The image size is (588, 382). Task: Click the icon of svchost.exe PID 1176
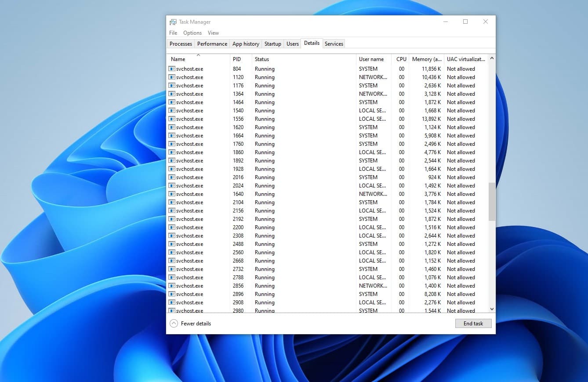click(x=172, y=86)
